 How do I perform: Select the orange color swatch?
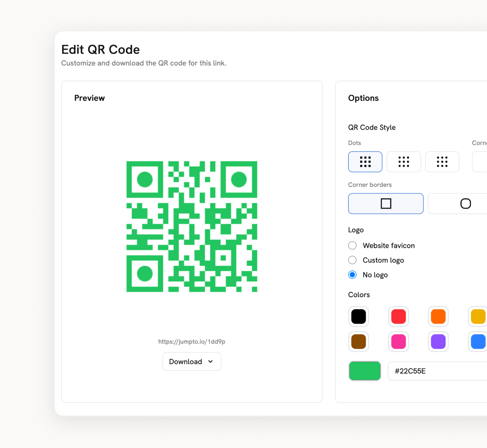point(438,317)
